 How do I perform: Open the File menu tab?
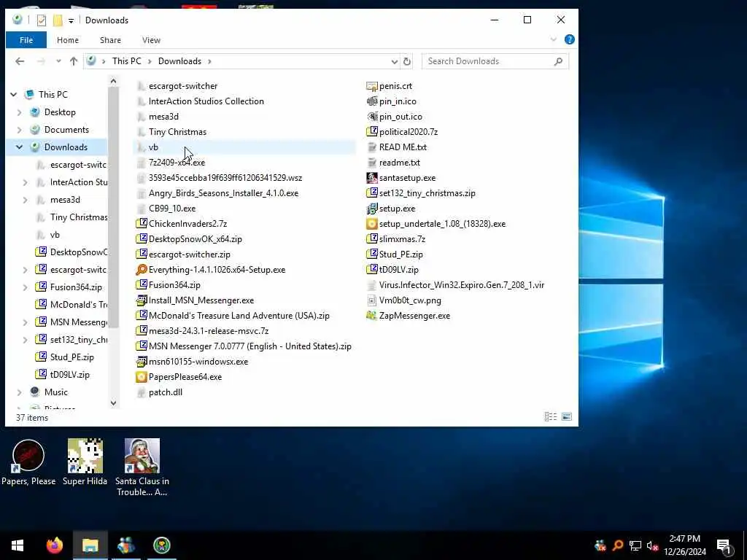click(26, 40)
